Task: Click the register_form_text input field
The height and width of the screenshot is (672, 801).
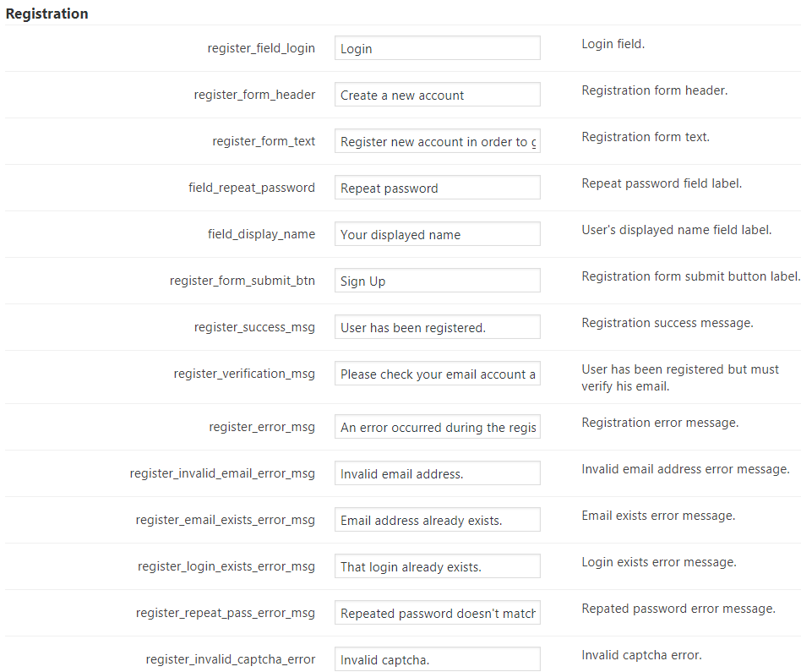Action: pyautogui.click(x=437, y=141)
